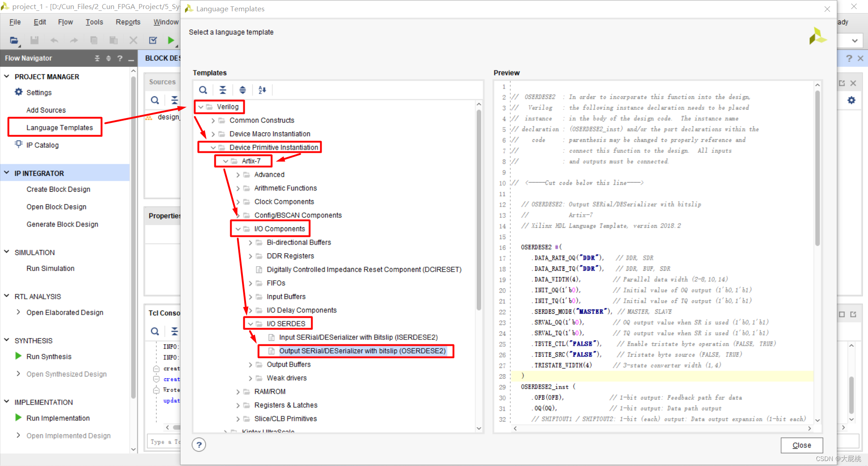Click the Redo arrow in main toolbar
The image size is (868, 466).
[x=74, y=40]
